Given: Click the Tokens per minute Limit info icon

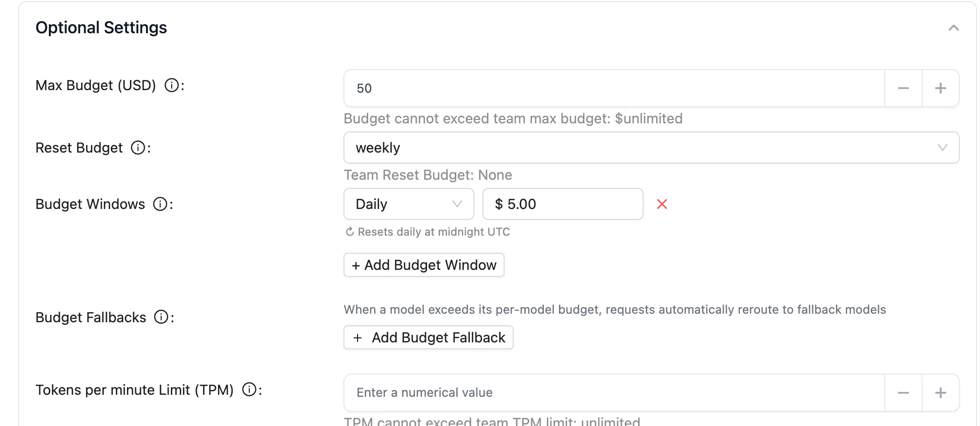Looking at the screenshot, I should (249, 390).
